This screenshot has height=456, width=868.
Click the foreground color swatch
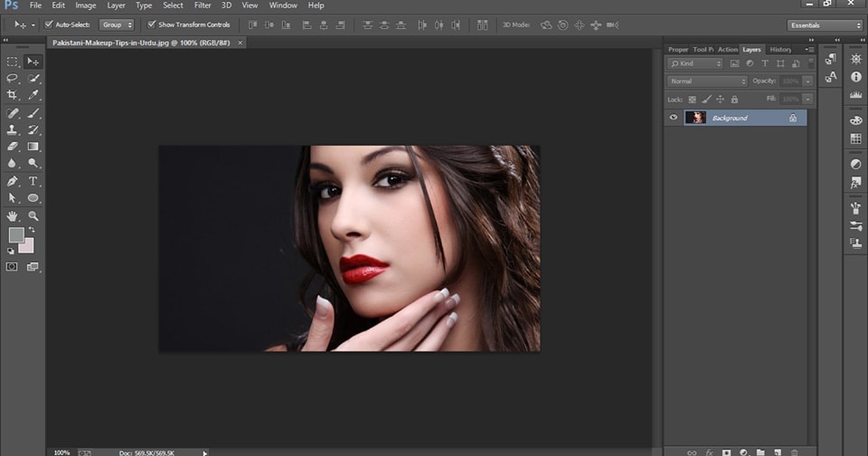tap(15, 235)
